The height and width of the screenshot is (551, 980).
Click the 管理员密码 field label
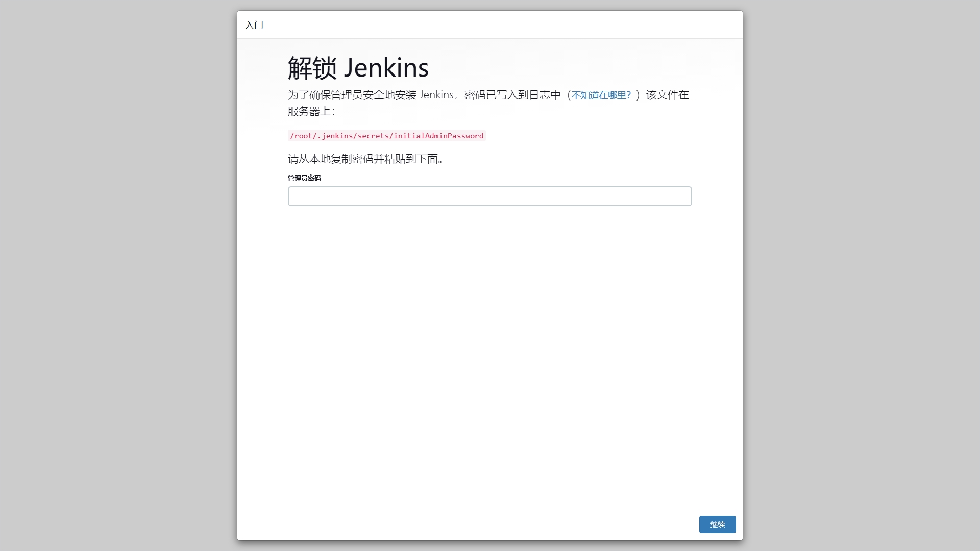point(304,178)
